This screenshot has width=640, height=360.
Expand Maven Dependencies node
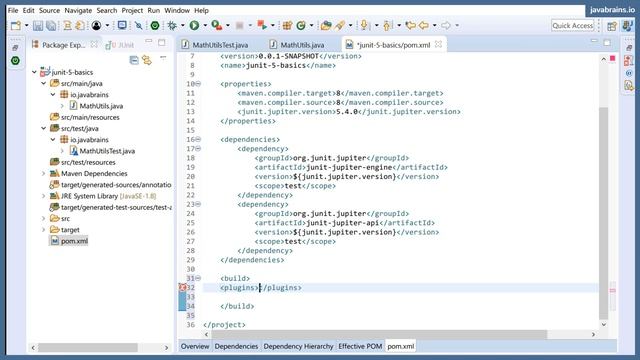point(44,173)
